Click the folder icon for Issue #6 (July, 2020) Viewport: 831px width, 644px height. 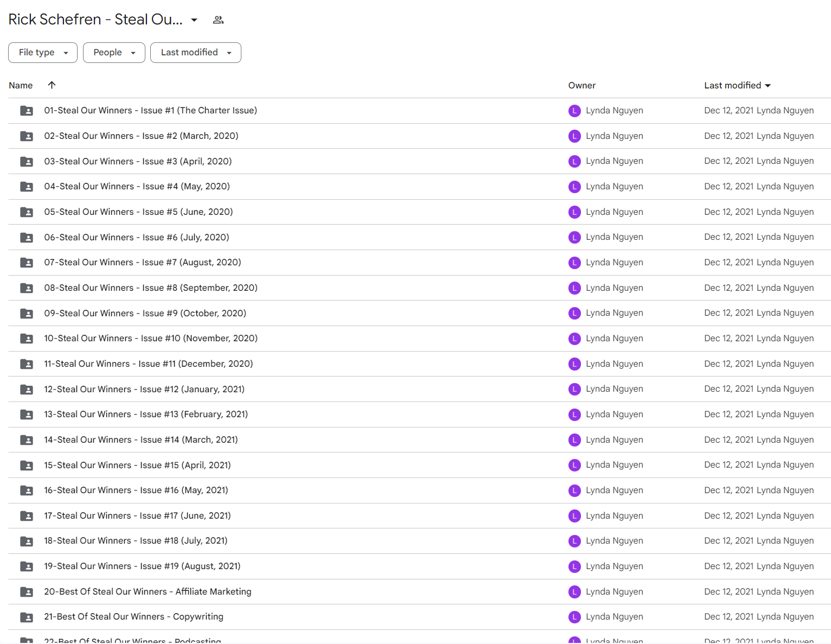27,238
